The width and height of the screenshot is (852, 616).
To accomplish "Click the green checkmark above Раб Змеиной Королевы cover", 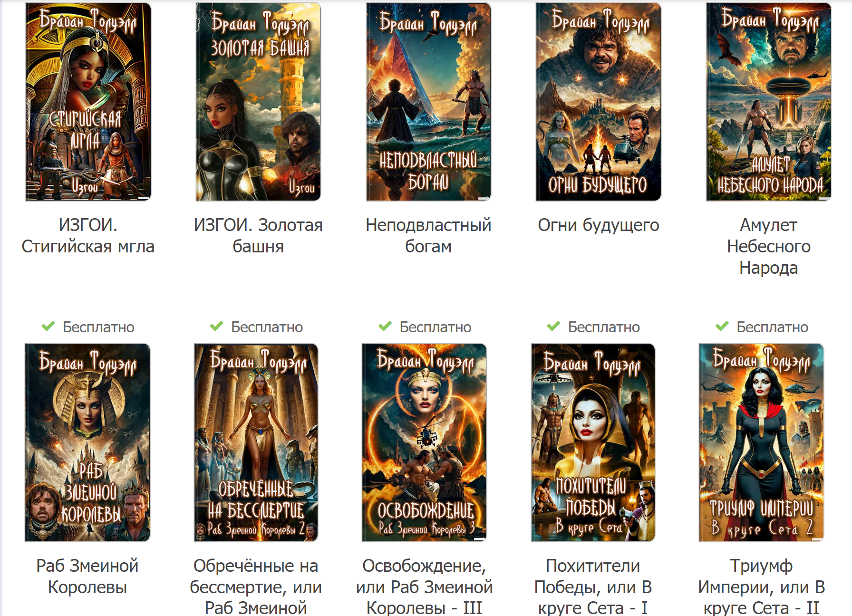I will [48, 327].
